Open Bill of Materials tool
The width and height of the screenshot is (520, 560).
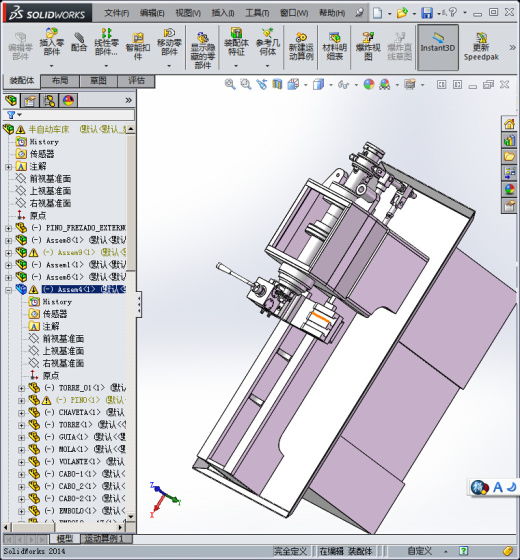pos(335,46)
